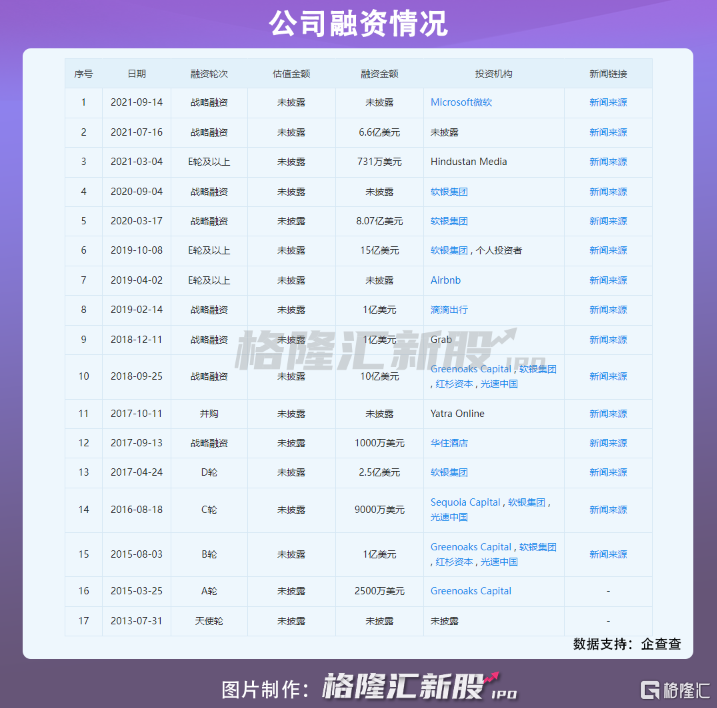
Task: Click the Microsoft微软 investor link
Action: tap(461, 102)
